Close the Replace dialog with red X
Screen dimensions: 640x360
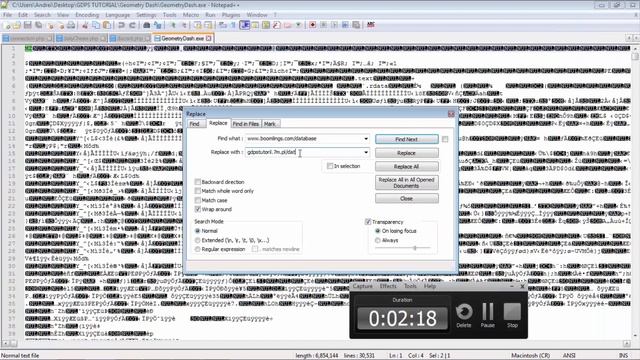(451, 114)
